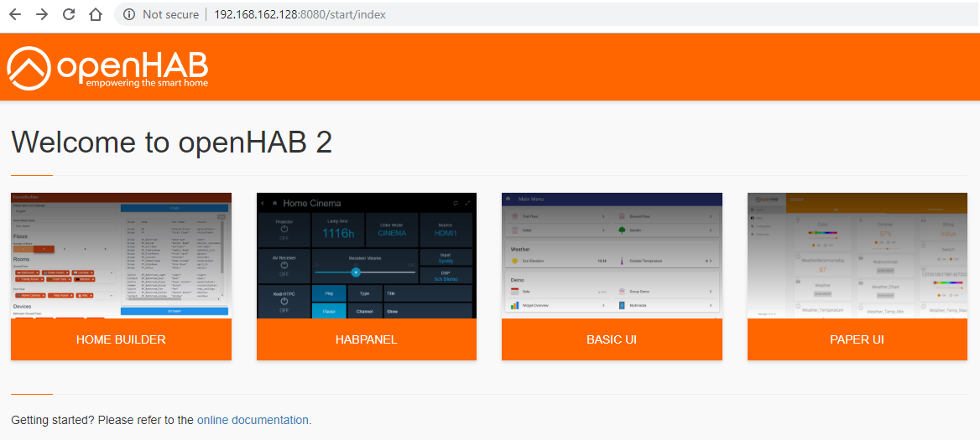Click the 'Not secure' label text

(170, 14)
